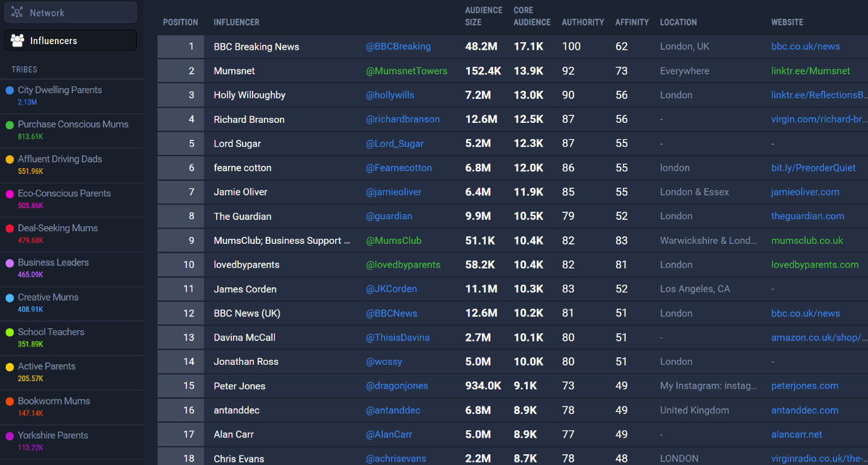Visit the antanddec.com website link
This screenshot has height=465, width=868.
[x=804, y=410]
